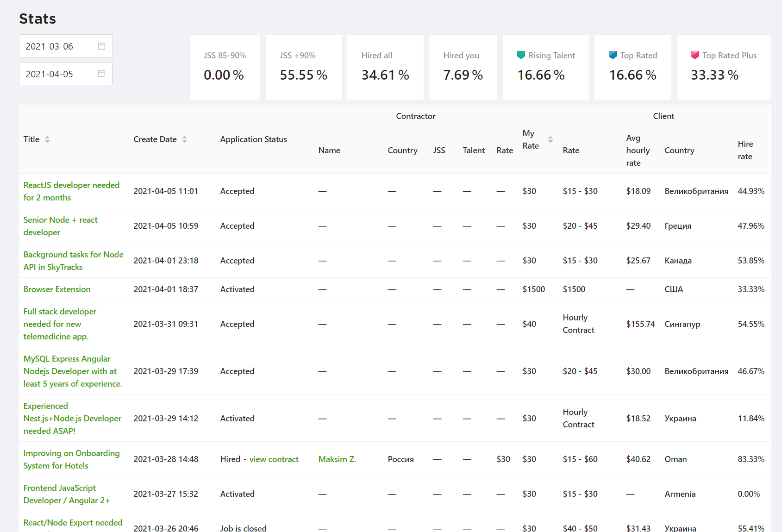Click the 'Application Status' column header
This screenshot has height=532, width=782.
coord(254,139)
